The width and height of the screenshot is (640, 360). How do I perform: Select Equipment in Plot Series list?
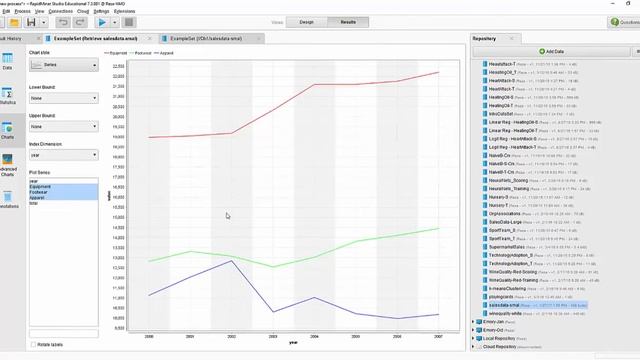[x=63, y=187]
